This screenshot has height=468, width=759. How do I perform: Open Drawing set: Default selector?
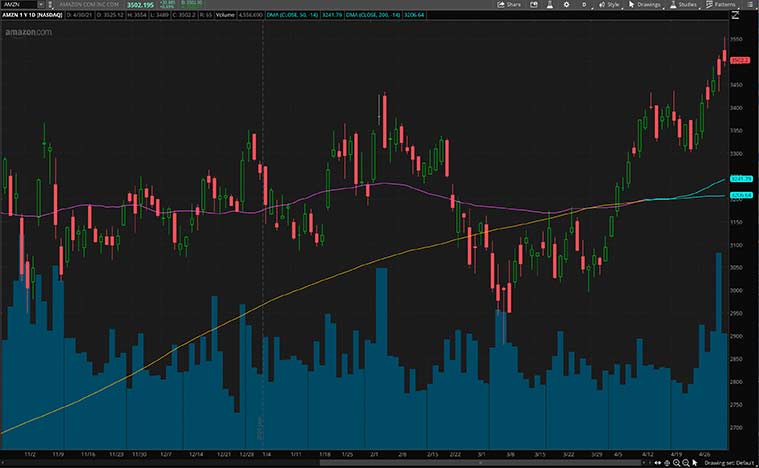tap(727, 463)
